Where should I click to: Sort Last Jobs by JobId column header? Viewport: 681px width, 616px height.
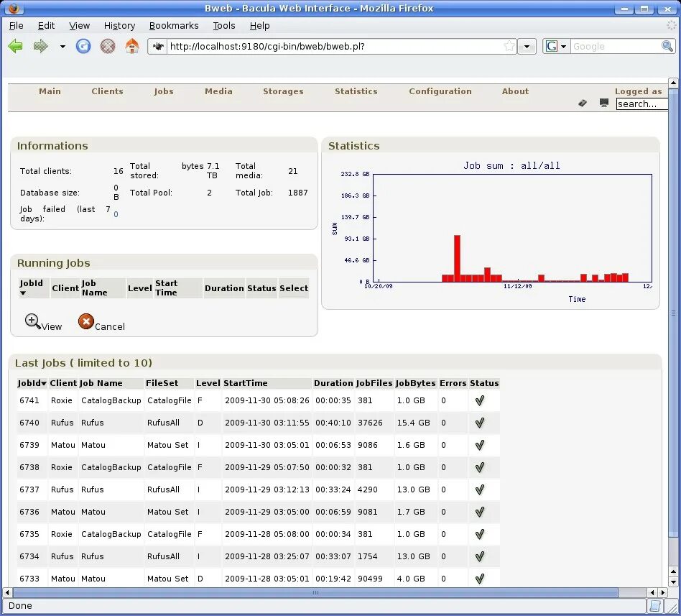pyautogui.click(x=32, y=383)
